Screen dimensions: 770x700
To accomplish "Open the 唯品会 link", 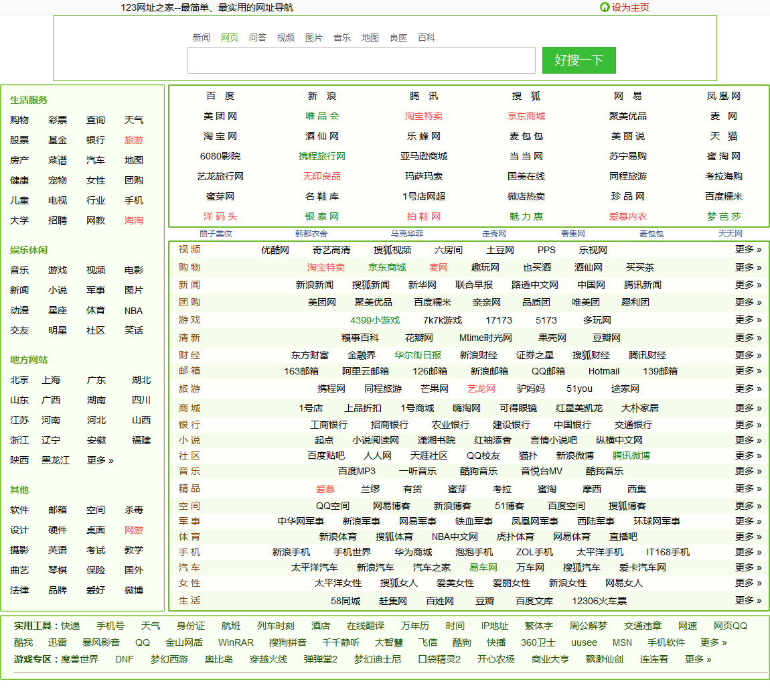I will tap(322, 116).
